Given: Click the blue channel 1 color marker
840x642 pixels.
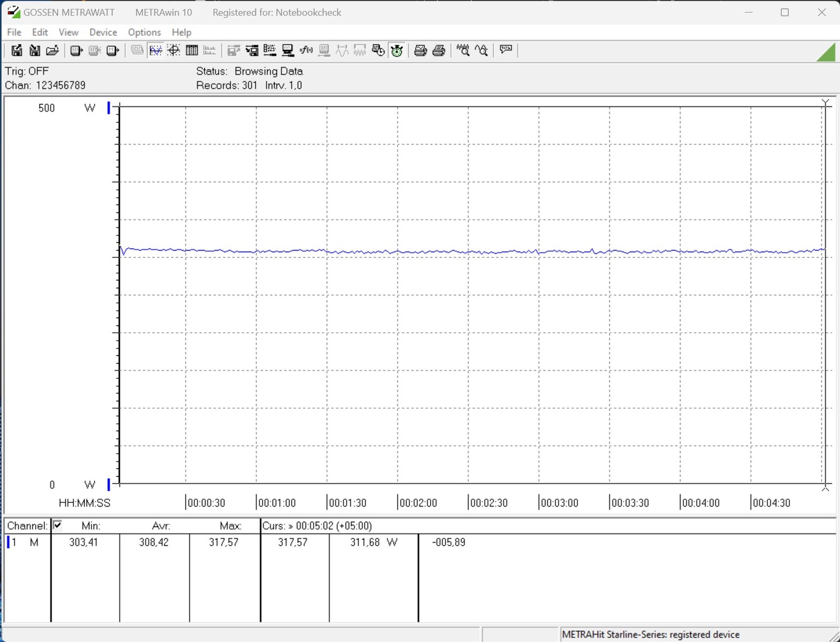Looking at the screenshot, I should point(8,542).
